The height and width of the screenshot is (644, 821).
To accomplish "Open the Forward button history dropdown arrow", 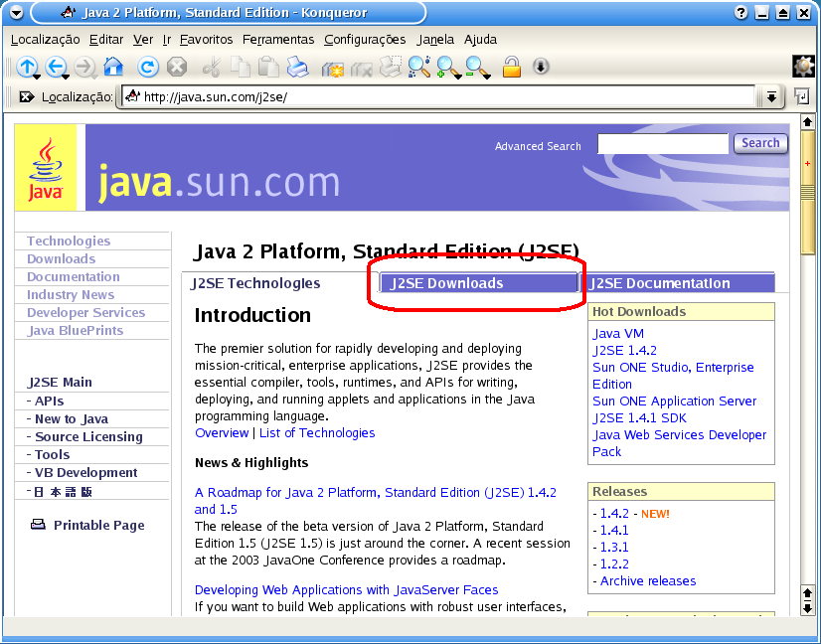I will click(93, 77).
